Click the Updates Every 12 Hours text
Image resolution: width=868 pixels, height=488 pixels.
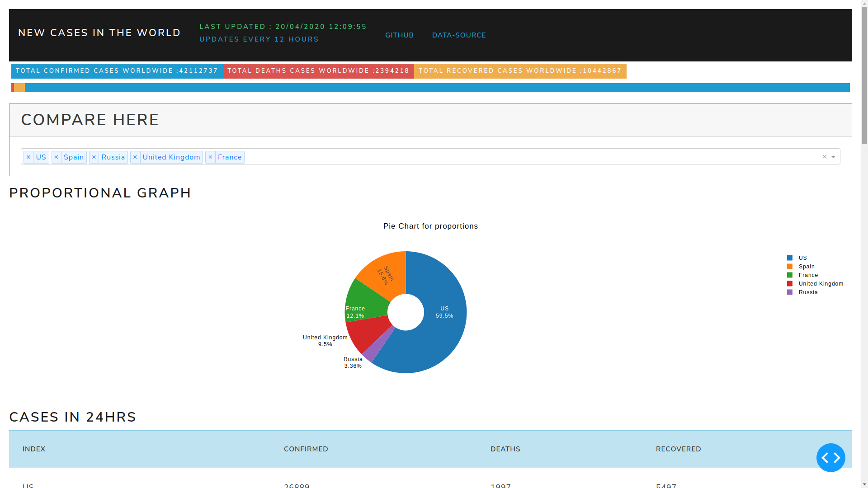tap(259, 39)
